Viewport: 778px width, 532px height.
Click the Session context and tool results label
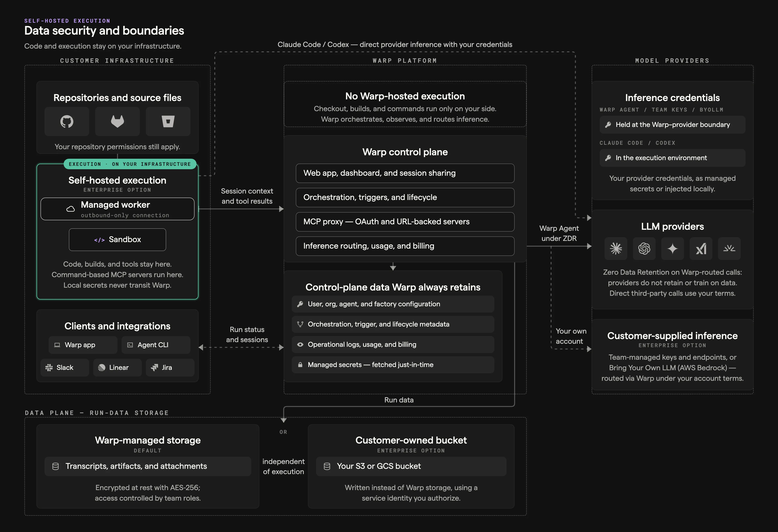pos(247,196)
